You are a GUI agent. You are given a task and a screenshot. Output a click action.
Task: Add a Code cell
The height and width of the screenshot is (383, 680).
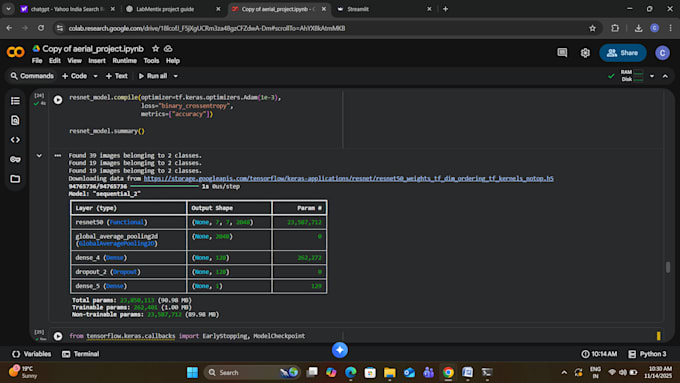(x=75, y=76)
